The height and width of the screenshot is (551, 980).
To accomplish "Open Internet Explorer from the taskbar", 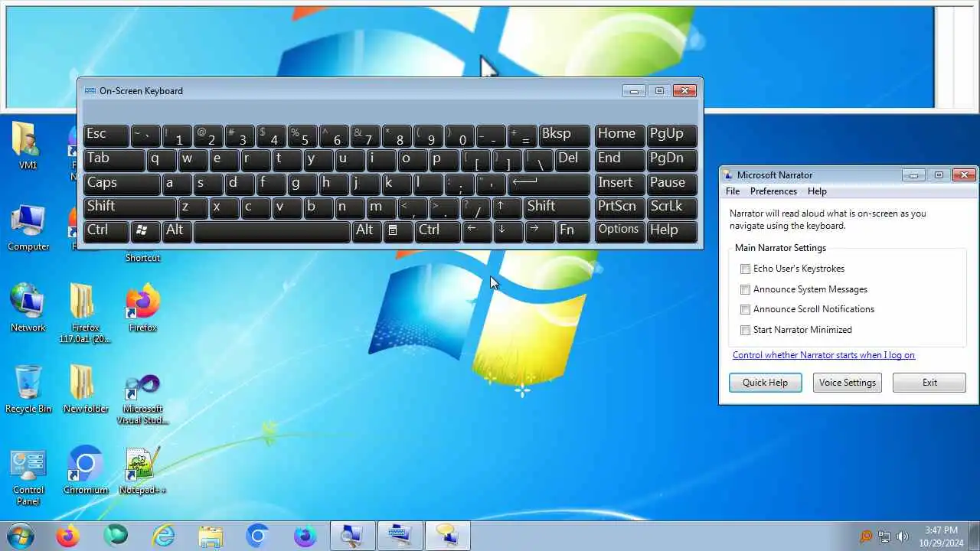I will point(162,536).
